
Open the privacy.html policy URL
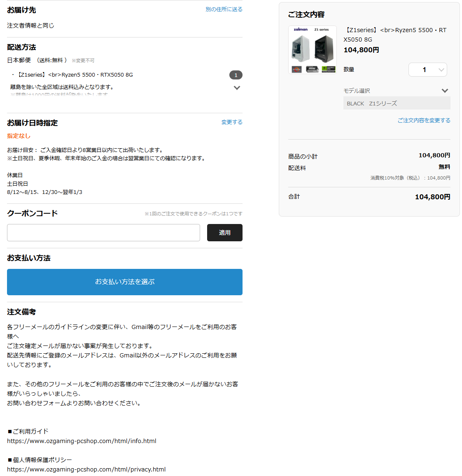[86, 469]
